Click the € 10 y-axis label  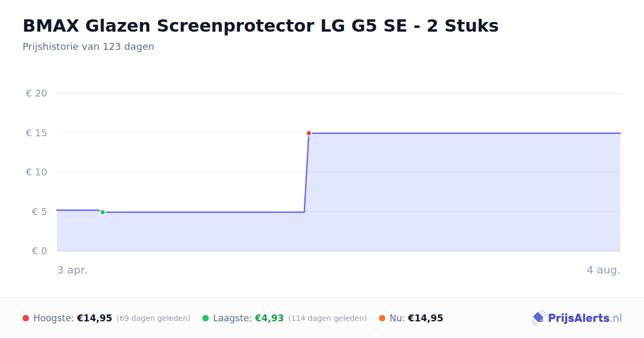coord(36,172)
